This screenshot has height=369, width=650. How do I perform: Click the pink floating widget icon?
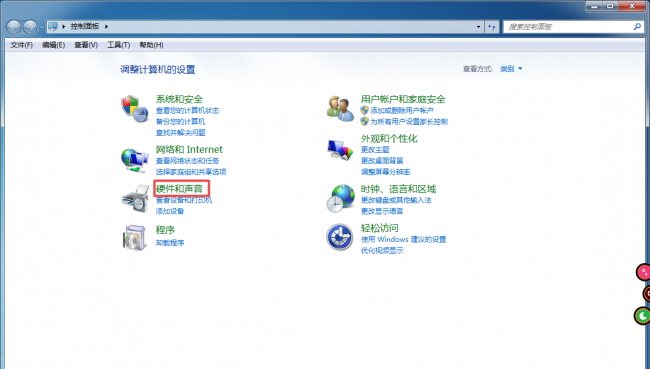coord(643,272)
